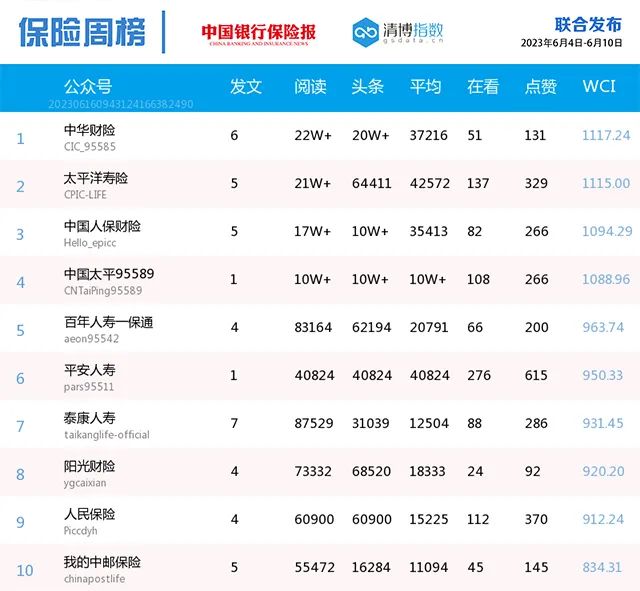Viewport: 640px width, 591px height.
Task: Click the WCI column header
Action: point(599,87)
